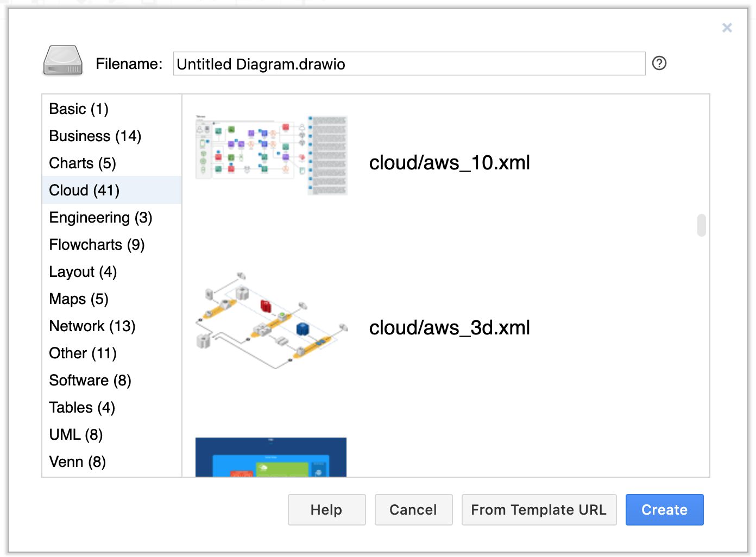Select the Basic template category

point(78,109)
